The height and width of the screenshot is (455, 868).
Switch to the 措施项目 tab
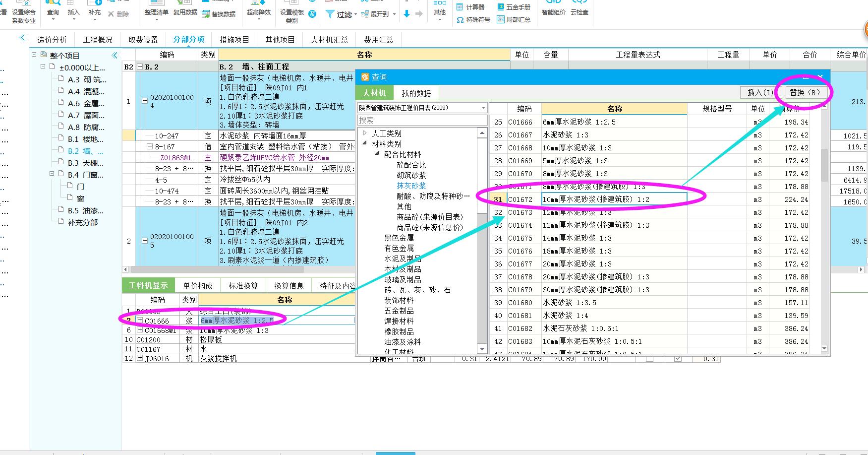point(234,40)
